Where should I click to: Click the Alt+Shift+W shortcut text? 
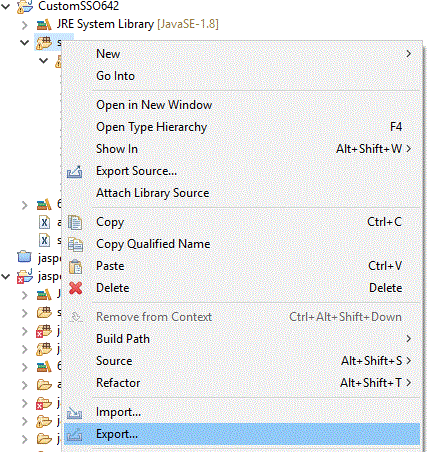click(x=369, y=149)
